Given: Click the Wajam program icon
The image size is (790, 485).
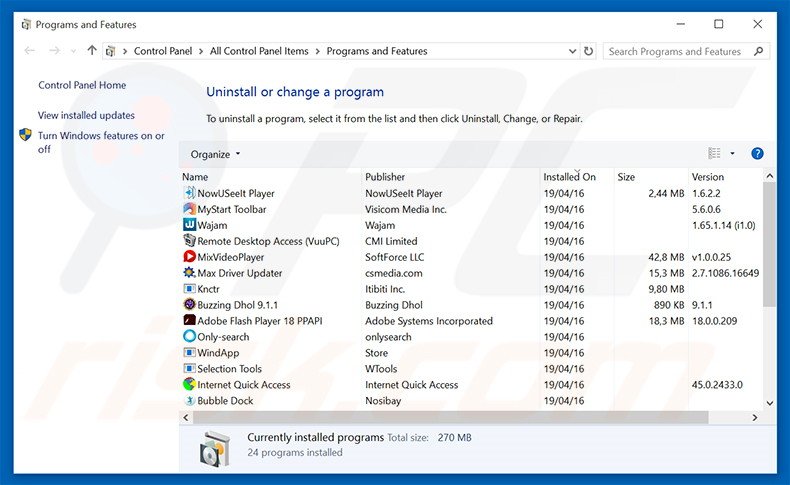Looking at the screenshot, I should 189,225.
